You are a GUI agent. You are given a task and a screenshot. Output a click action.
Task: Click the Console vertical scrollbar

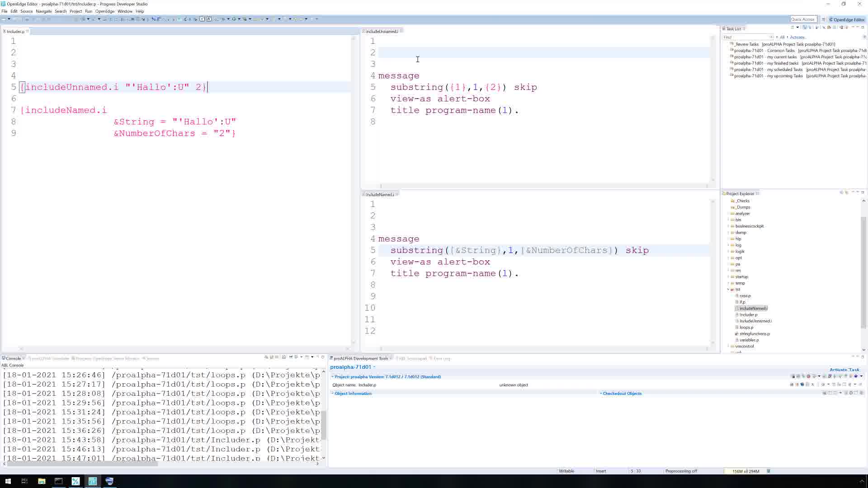[x=324, y=425]
